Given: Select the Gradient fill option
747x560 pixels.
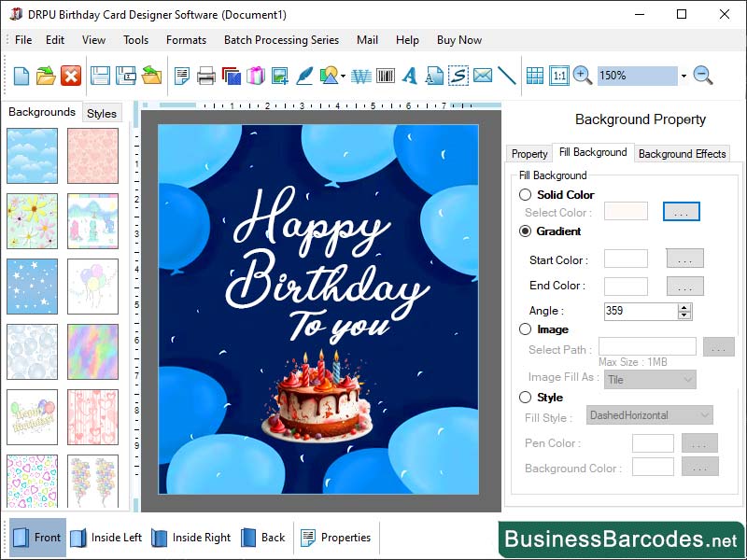Looking at the screenshot, I should (525, 231).
